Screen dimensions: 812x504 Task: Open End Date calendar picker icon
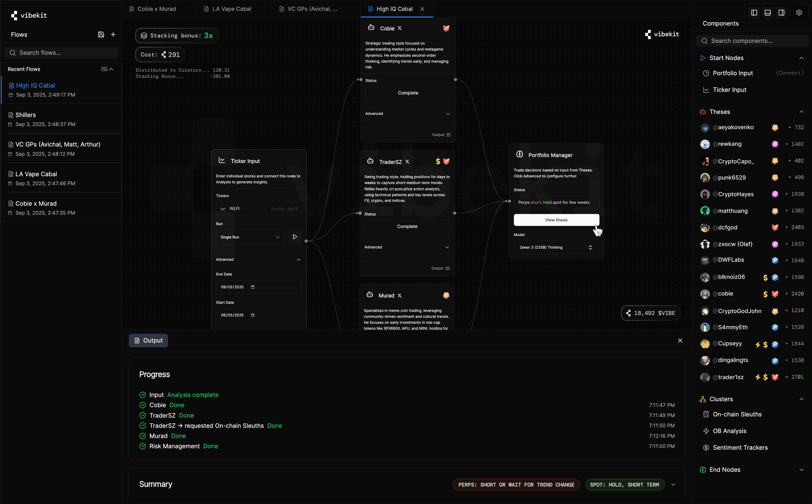point(253,287)
